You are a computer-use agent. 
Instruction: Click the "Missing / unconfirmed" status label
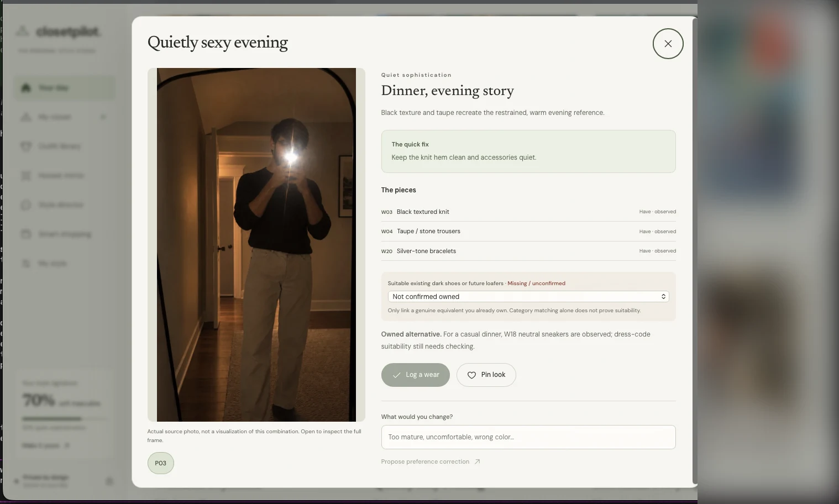(536, 283)
